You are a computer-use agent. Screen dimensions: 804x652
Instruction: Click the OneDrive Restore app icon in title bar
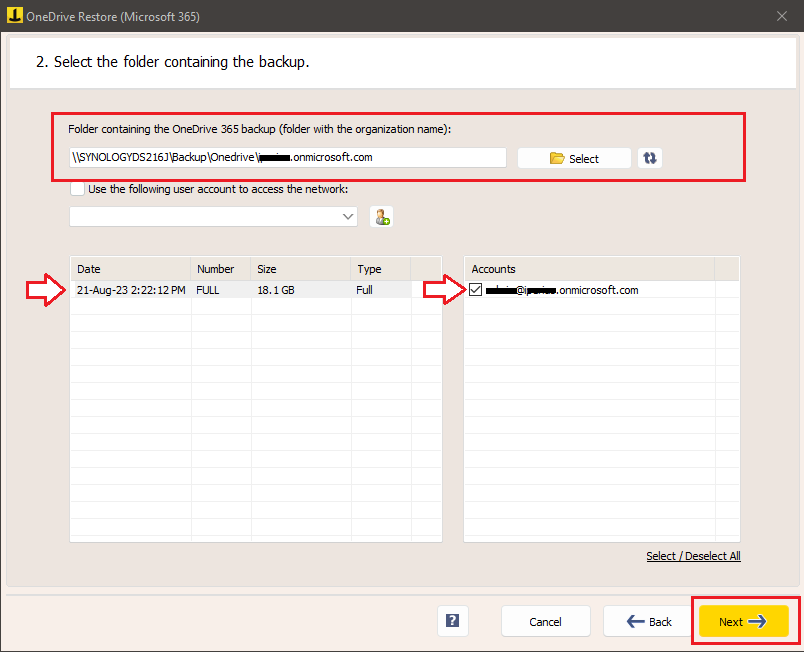(14, 15)
